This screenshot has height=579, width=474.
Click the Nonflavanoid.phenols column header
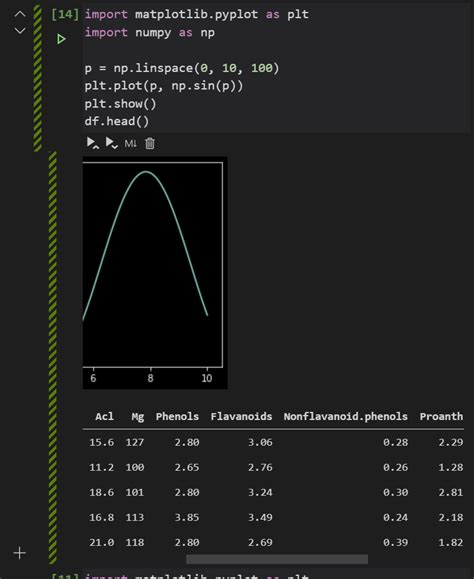click(x=346, y=417)
